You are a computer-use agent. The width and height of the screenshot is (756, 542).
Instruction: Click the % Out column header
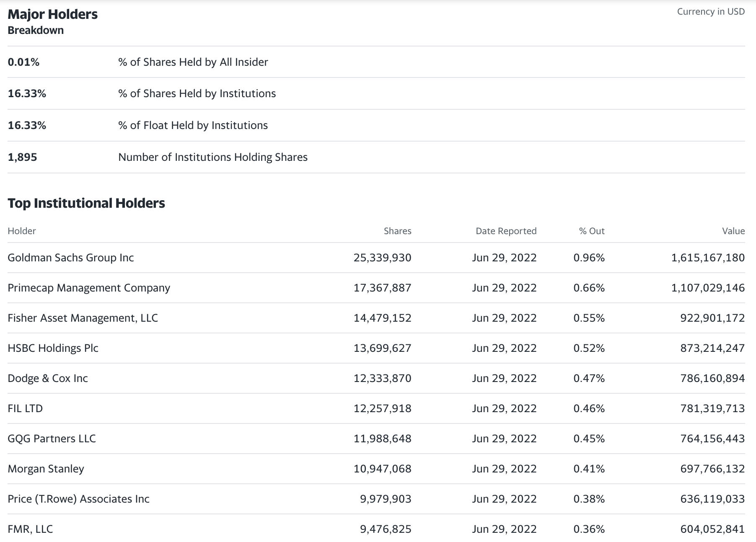point(592,231)
